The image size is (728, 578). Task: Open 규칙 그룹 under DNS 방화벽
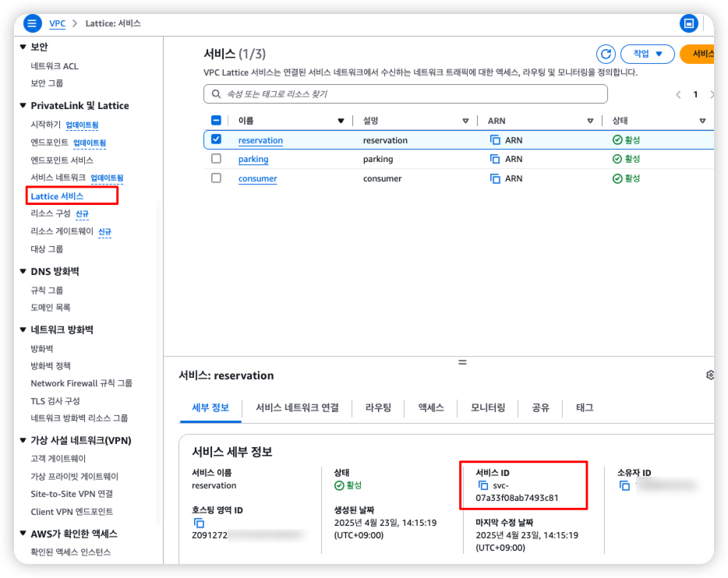tap(47, 291)
